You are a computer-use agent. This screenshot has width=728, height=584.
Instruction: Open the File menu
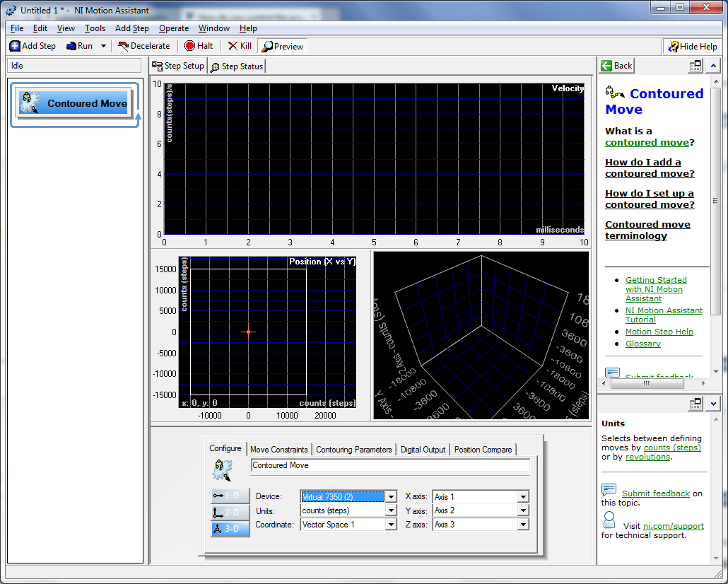coord(17,28)
